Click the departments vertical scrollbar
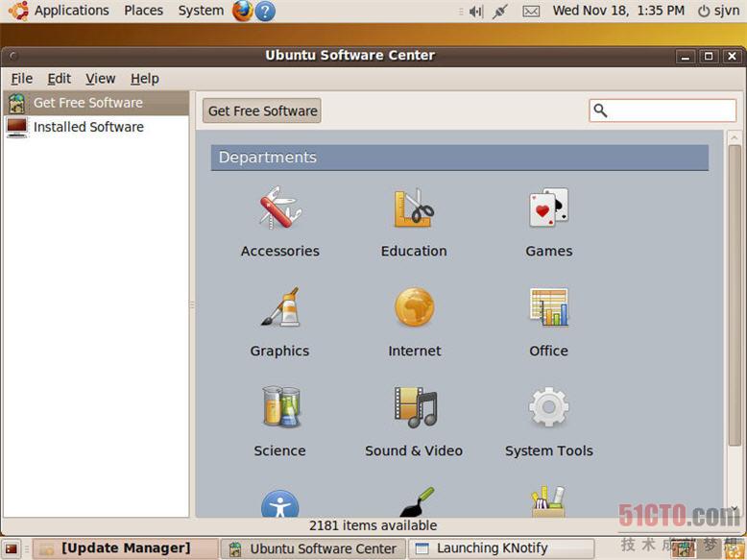Viewport: 747px width, 560px height. [735, 296]
